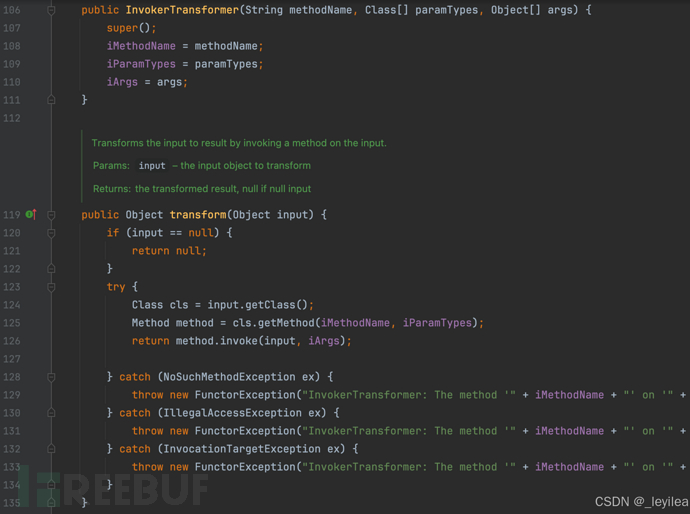Click FunctorException on line 133
This screenshot has width=690, height=514.
(x=245, y=467)
